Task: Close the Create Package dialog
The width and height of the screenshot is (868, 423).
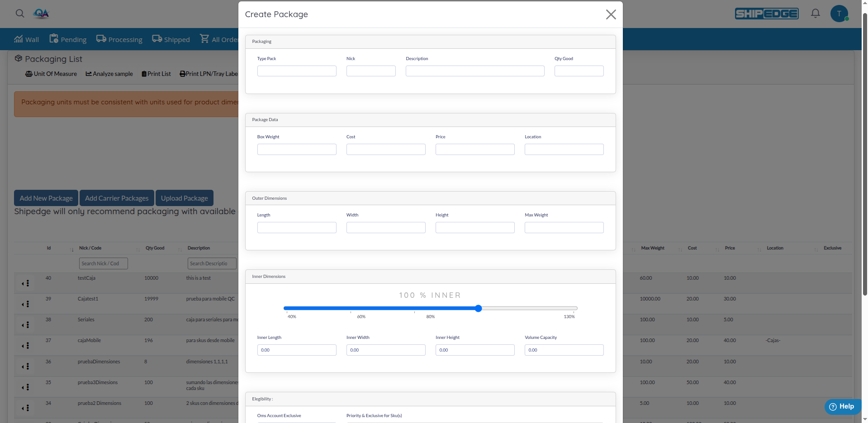Action: [x=611, y=14]
